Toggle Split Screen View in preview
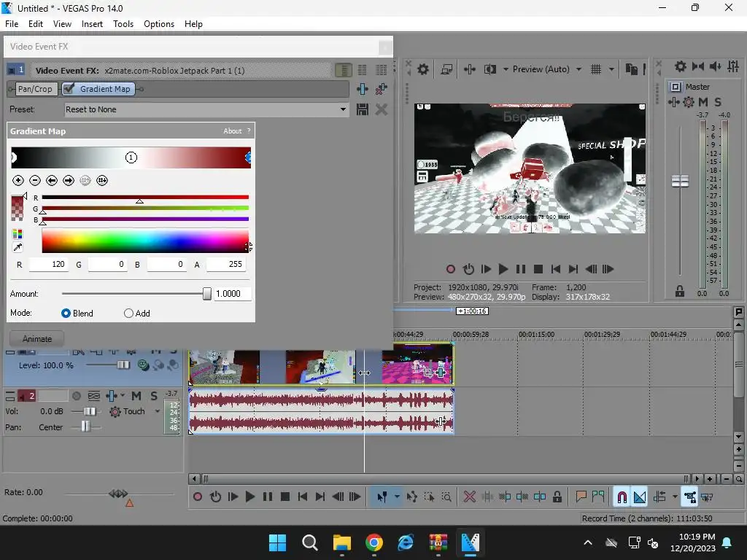 click(x=489, y=69)
